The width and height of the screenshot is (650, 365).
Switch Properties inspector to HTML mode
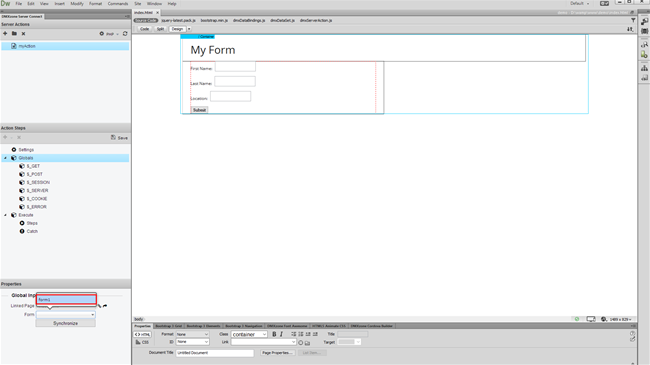143,334
